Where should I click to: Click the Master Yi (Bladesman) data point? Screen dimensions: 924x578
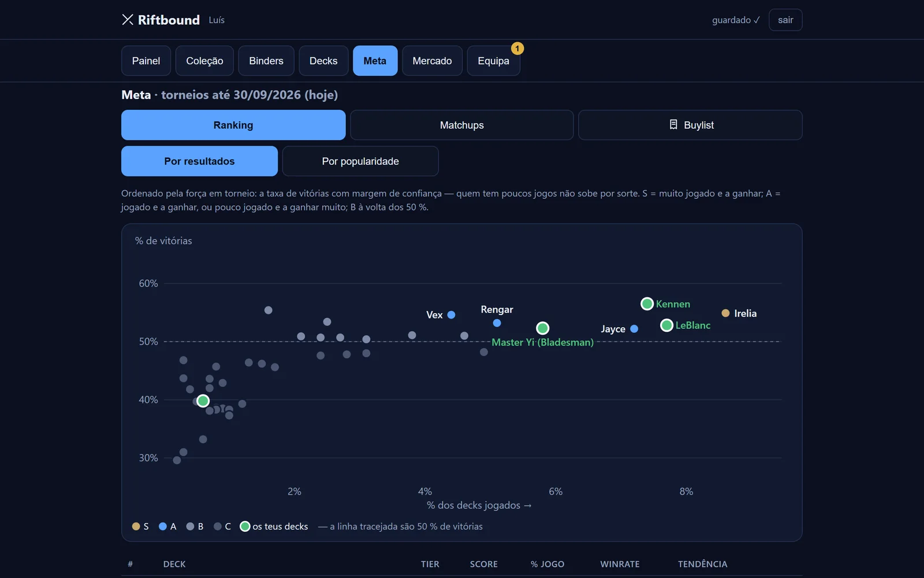click(x=542, y=328)
